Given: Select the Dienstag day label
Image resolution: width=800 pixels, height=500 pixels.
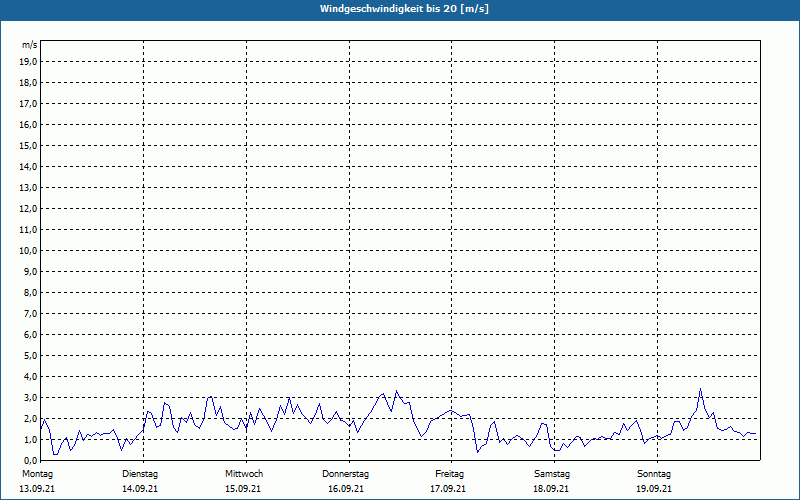Looking at the screenshot, I should pos(140,474).
